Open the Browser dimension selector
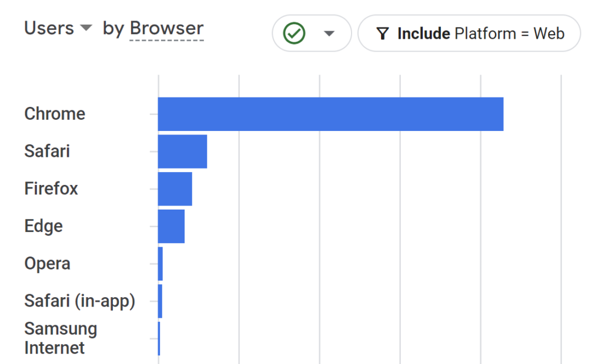602x364 pixels. 166,28
